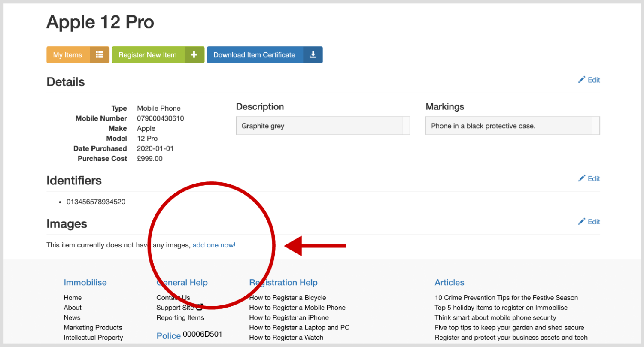Click into the Graphite grey description field
644x347 pixels.
pyautogui.click(x=320, y=126)
